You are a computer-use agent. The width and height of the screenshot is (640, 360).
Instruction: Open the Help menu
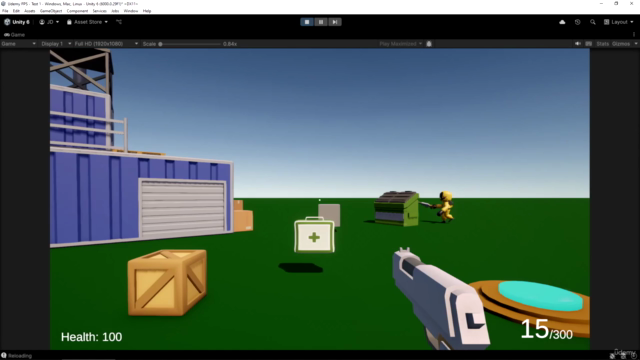[x=147, y=11]
